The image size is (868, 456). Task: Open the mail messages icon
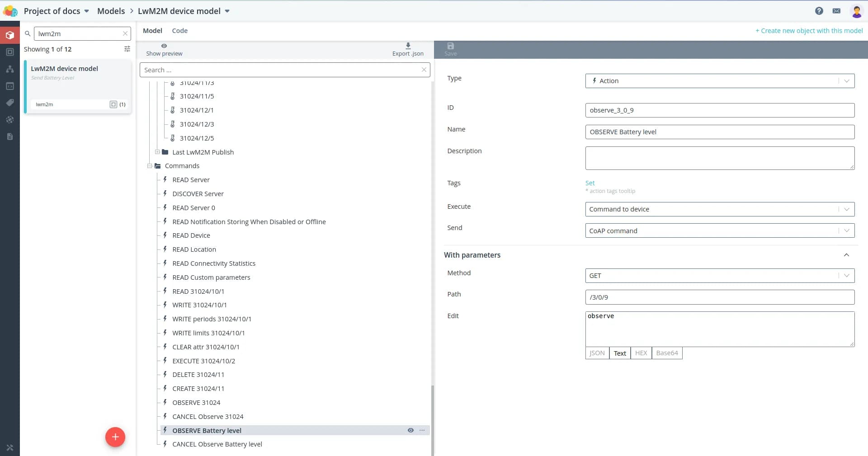pyautogui.click(x=836, y=11)
